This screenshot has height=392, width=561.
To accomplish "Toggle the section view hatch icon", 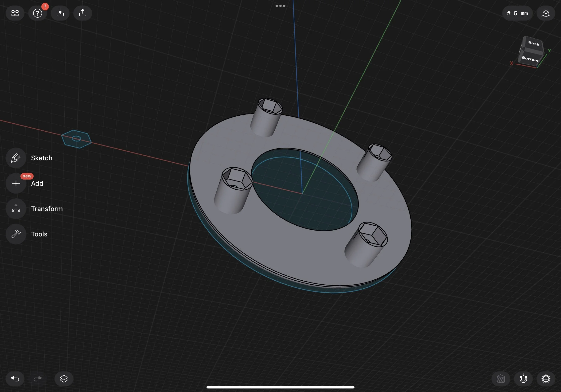I will coord(500,379).
